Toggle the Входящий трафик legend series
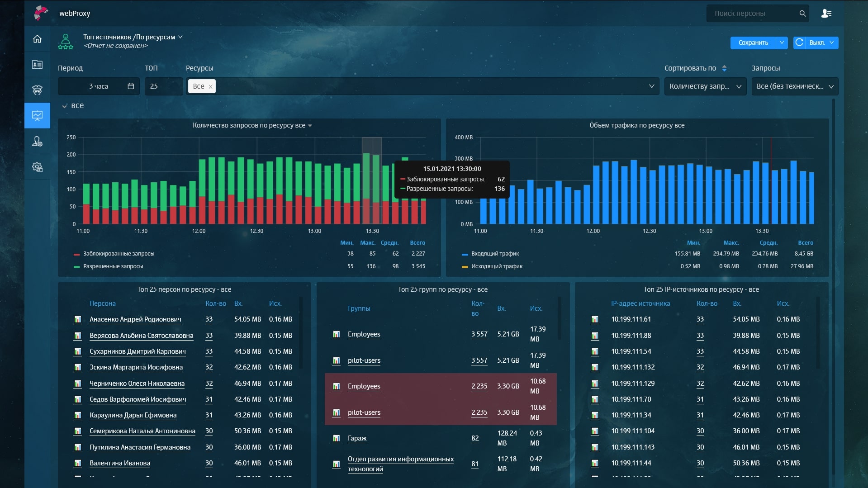868x488 pixels. pos(495,254)
